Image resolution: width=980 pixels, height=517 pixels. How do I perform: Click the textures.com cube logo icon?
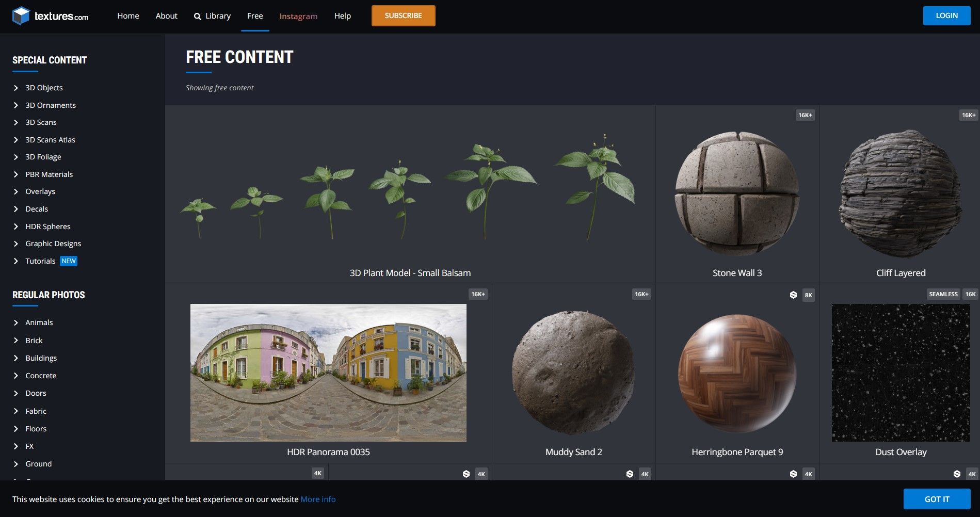21,15
